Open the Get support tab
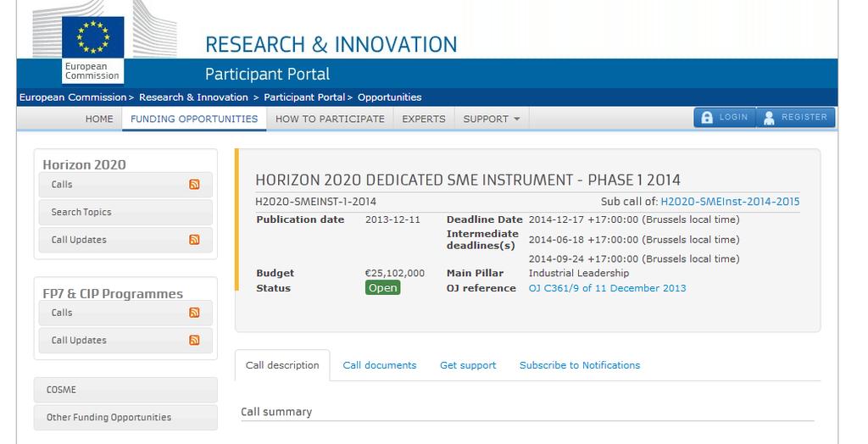The height and width of the screenshot is (444, 868). (468, 365)
